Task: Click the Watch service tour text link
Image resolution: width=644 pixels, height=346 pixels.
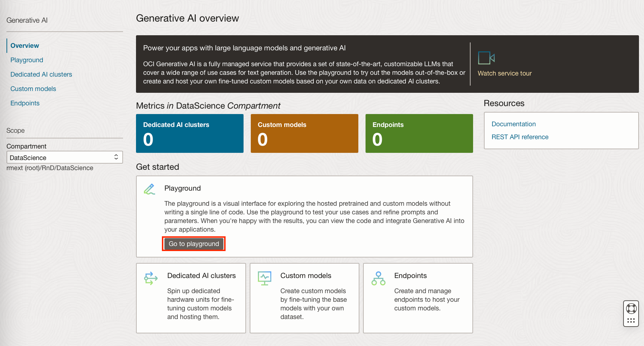Action: tap(504, 73)
